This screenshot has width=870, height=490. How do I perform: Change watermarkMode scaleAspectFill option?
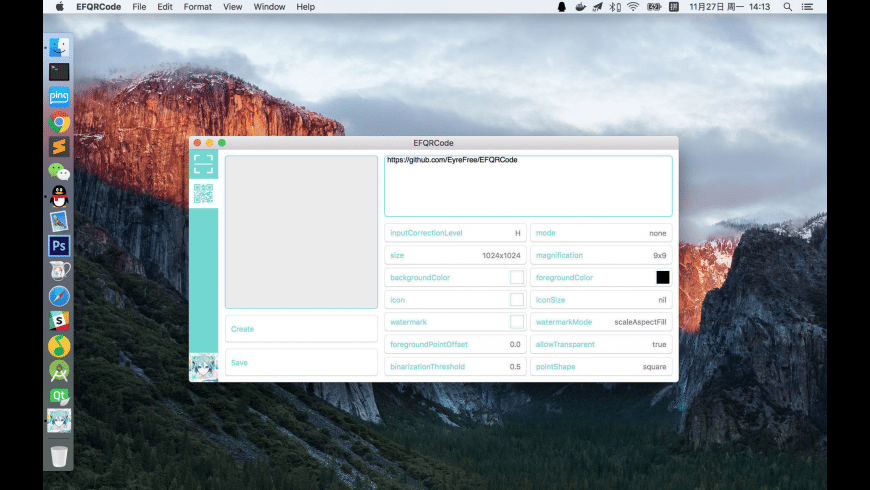pyautogui.click(x=601, y=322)
